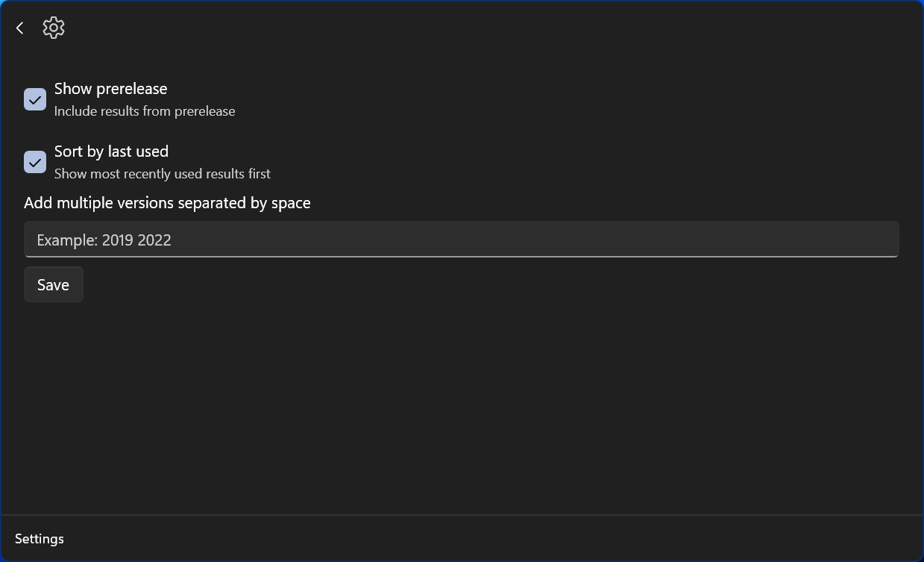Toggle the checkmark beside Show prerelease
The width and height of the screenshot is (924, 562).
[x=35, y=99]
